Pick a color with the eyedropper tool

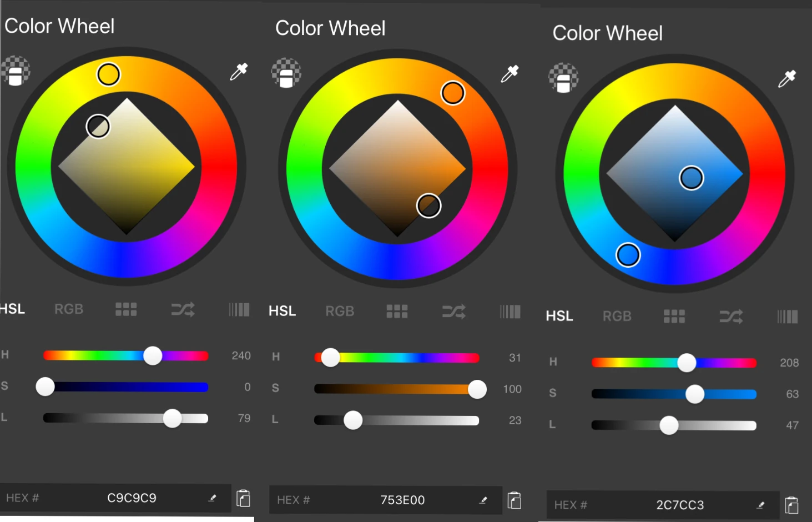click(238, 72)
